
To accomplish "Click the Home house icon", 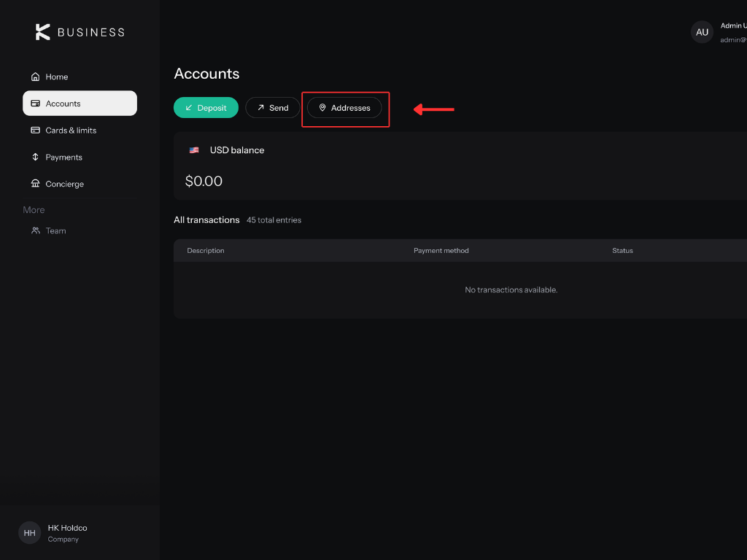I will point(35,77).
